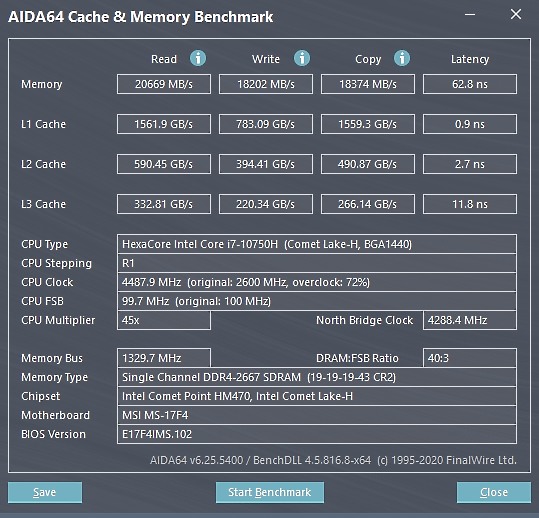Click the Latency column header
This screenshot has height=518, width=539.
point(470,59)
